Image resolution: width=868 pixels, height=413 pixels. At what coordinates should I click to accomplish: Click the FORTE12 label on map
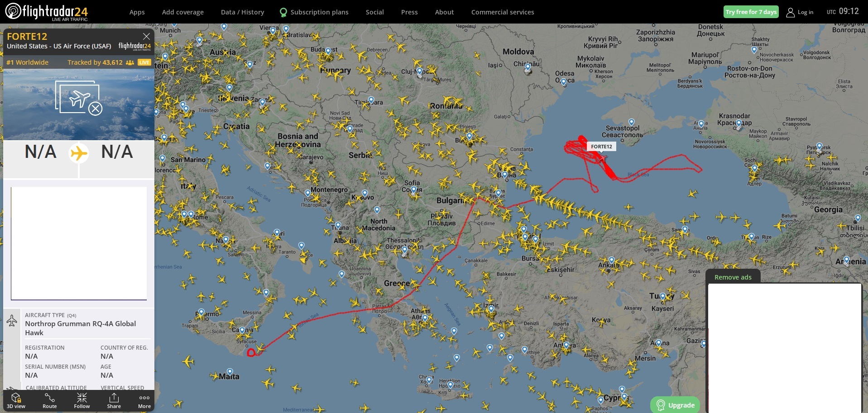tap(601, 147)
